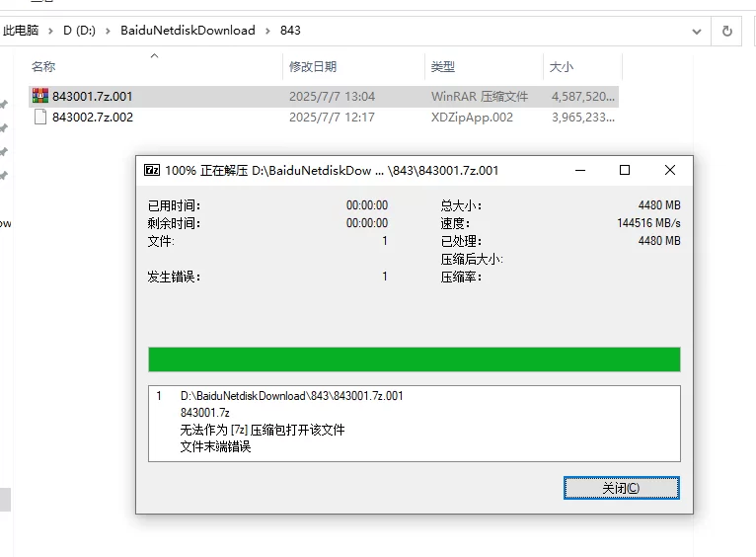The width and height of the screenshot is (756, 557).
Task: Click the speed value 144516 MB/s
Action: tap(648, 223)
